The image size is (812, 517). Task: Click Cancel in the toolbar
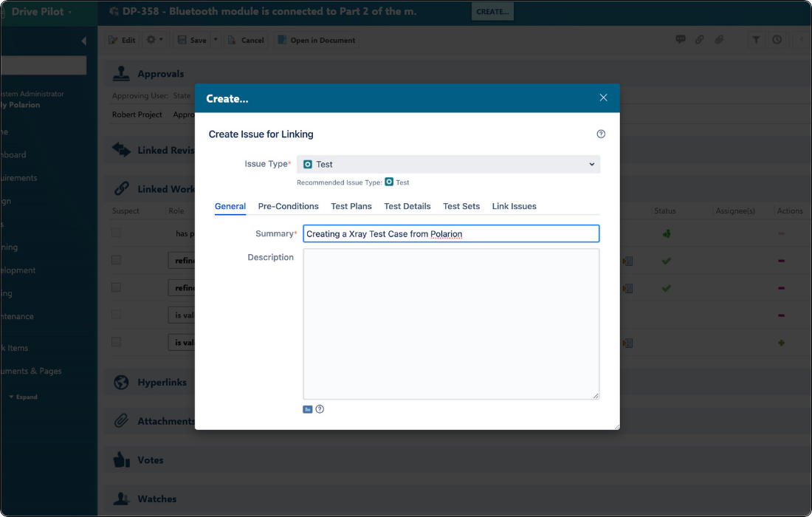click(247, 40)
